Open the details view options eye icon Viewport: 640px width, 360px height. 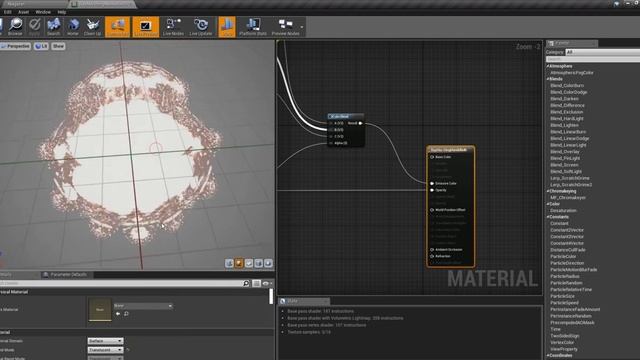tap(267, 283)
